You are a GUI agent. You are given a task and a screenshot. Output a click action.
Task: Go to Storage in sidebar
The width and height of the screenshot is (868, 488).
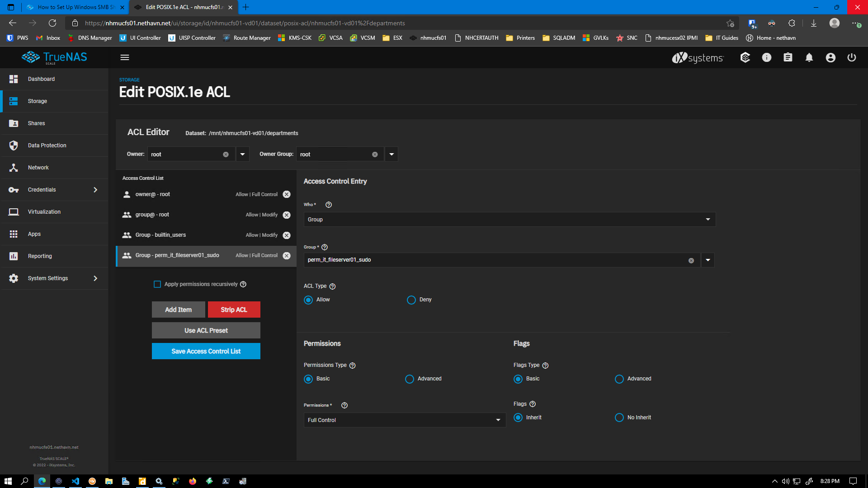(x=54, y=101)
